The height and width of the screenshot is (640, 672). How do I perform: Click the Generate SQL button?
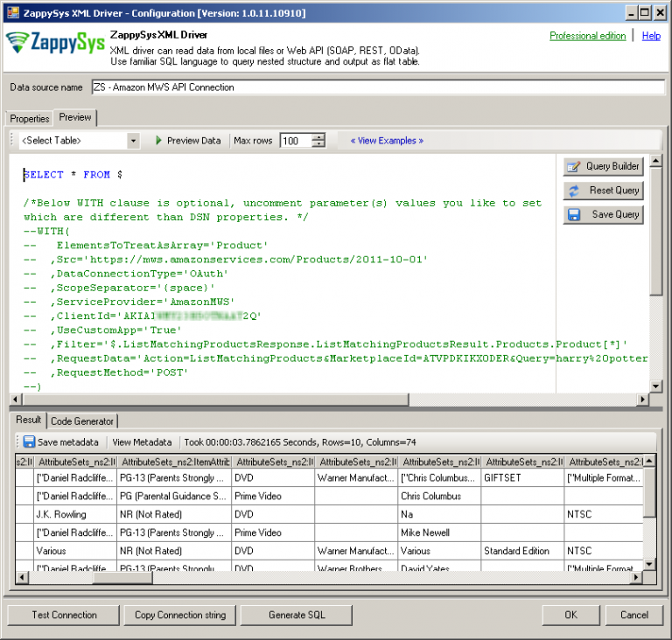coord(297,615)
